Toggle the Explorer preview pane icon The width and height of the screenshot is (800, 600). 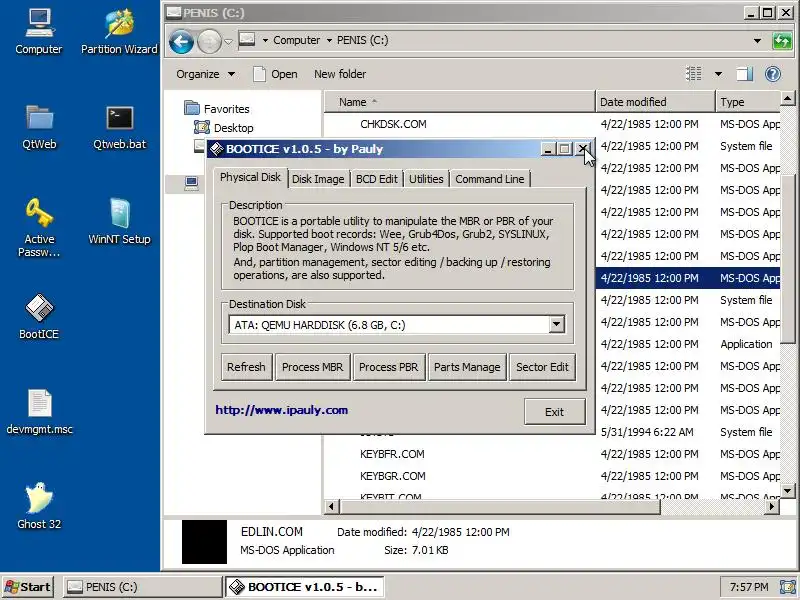point(744,74)
